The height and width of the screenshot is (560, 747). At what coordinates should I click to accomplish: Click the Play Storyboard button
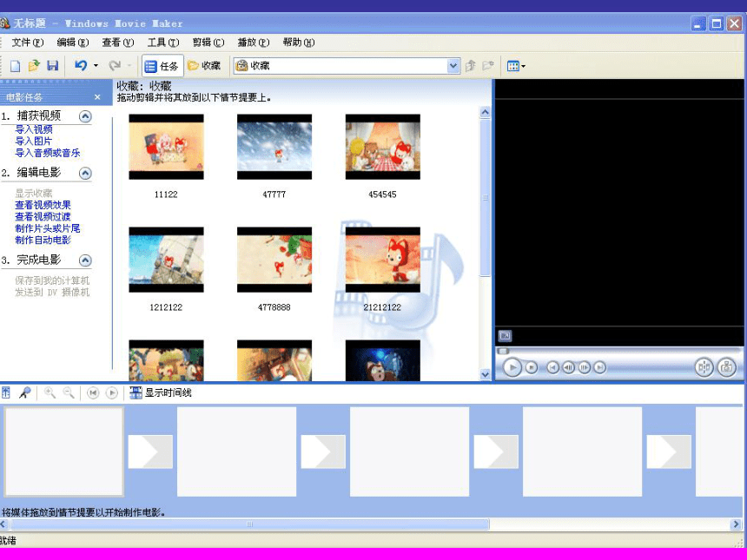coord(112,392)
